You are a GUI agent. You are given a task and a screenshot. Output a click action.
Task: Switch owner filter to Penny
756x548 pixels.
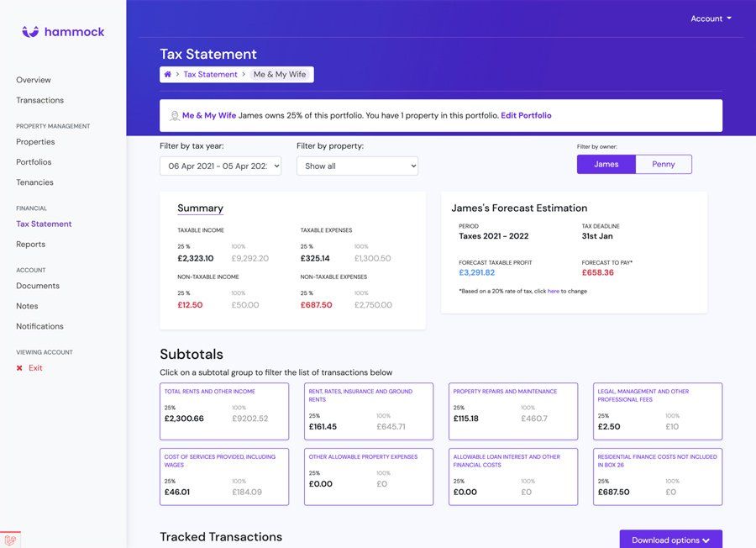pyautogui.click(x=664, y=165)
